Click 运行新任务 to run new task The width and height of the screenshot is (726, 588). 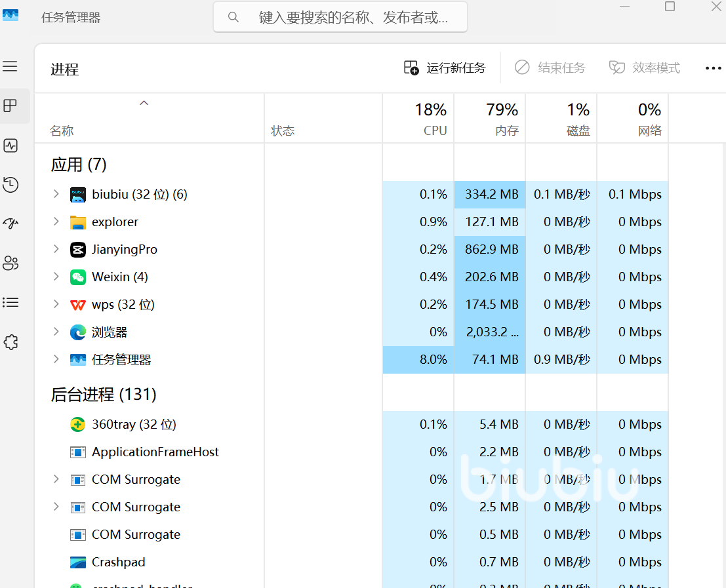pyautogui.click(x=445, y=68)
